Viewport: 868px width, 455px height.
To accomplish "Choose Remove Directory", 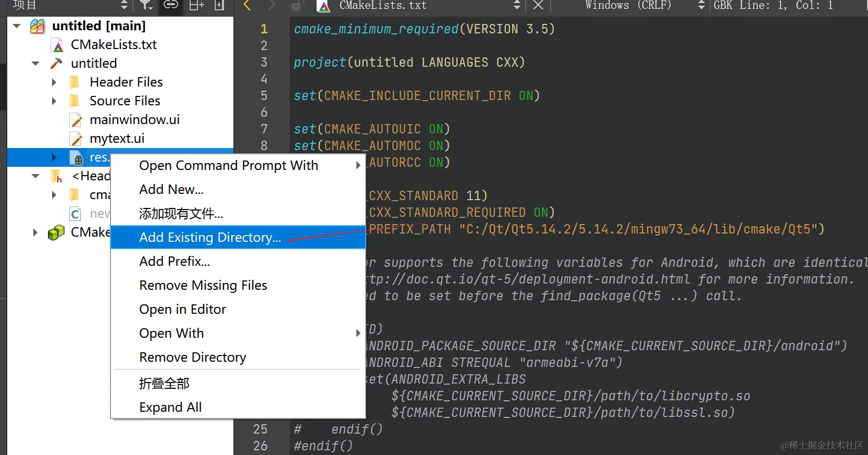I will pyautogui.click(x=238, y=357).
